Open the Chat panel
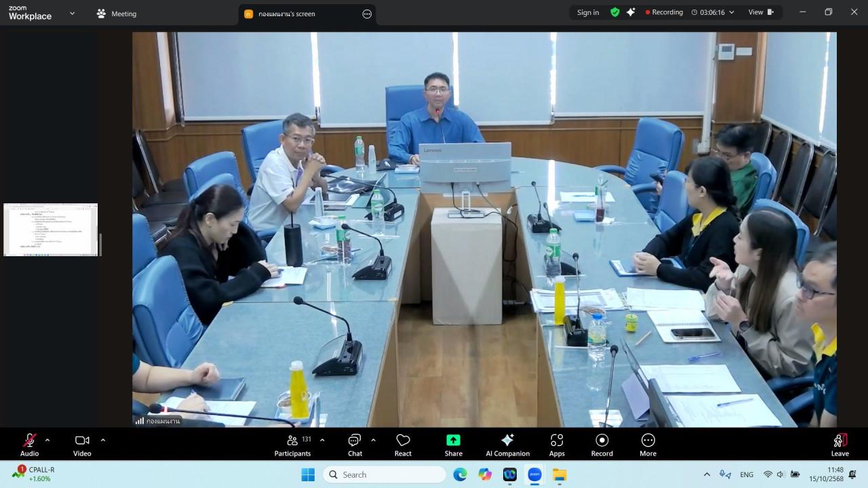868x488 pixels. pyautogui.click(x=355, y=445)
